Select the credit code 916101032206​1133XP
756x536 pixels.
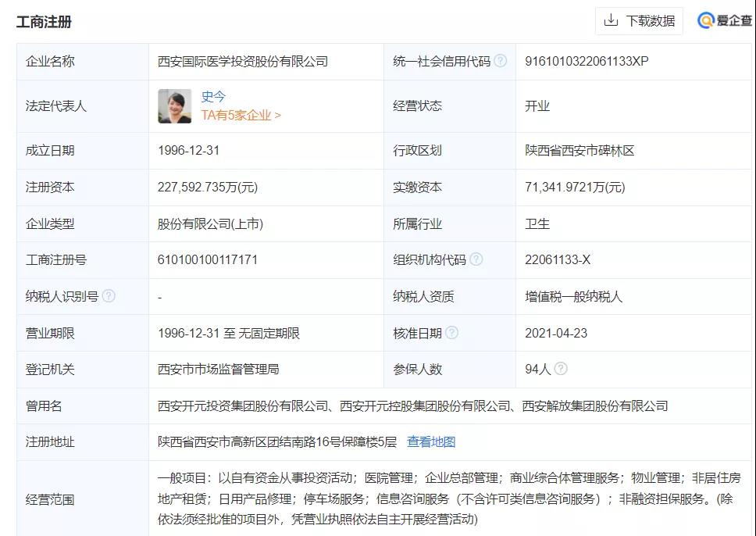tap(587, 61)
